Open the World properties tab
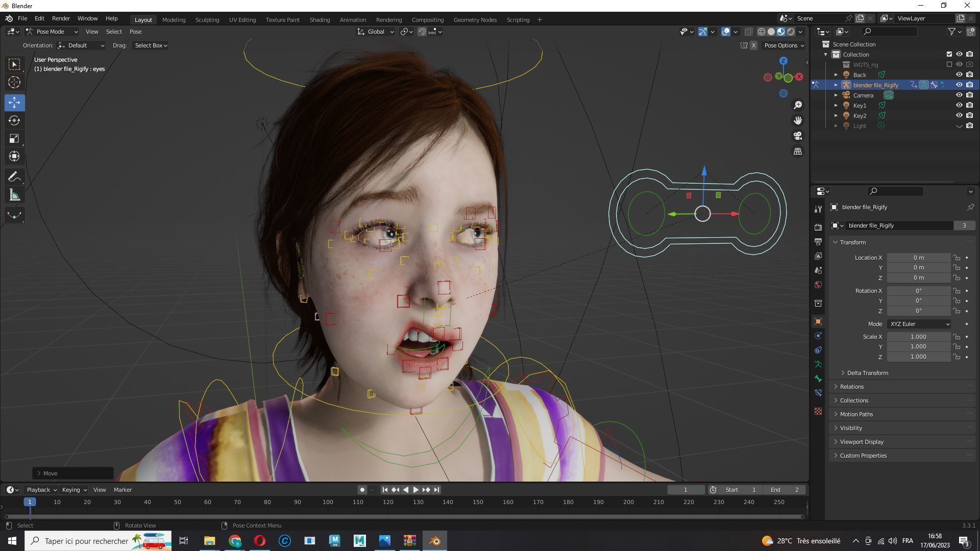980x551 pixels. [818, 285]
